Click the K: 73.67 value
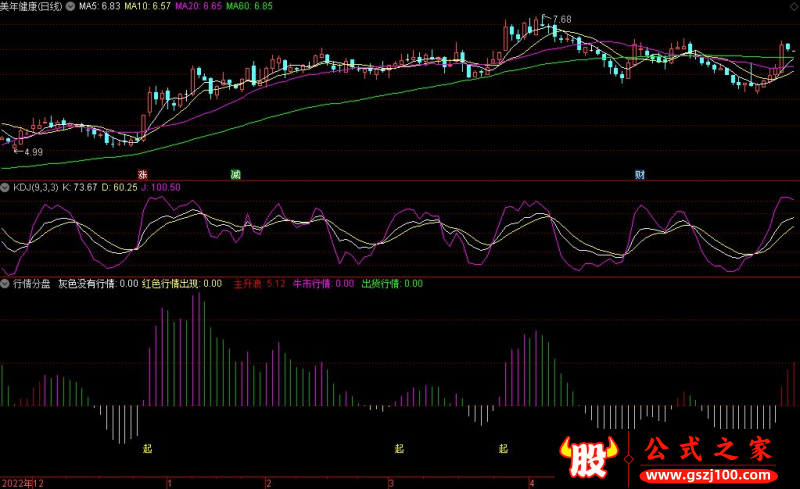 point(80,187)
